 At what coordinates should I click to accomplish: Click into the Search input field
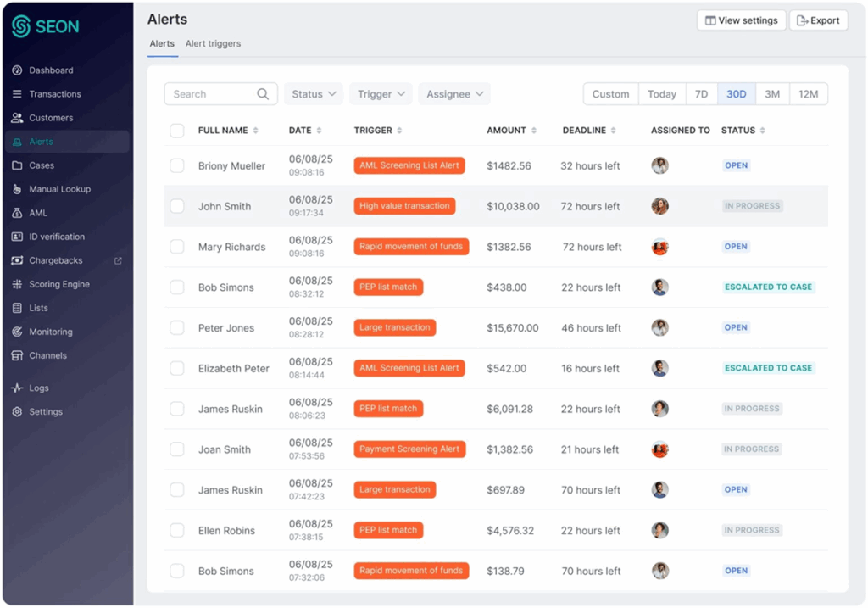(212, 94)
